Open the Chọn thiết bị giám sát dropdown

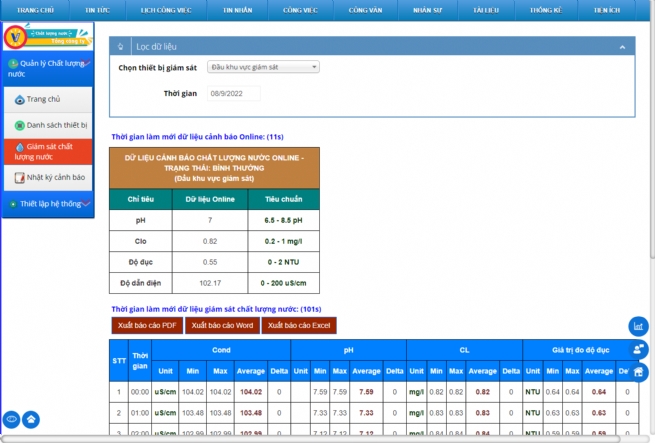click(263, 68)
